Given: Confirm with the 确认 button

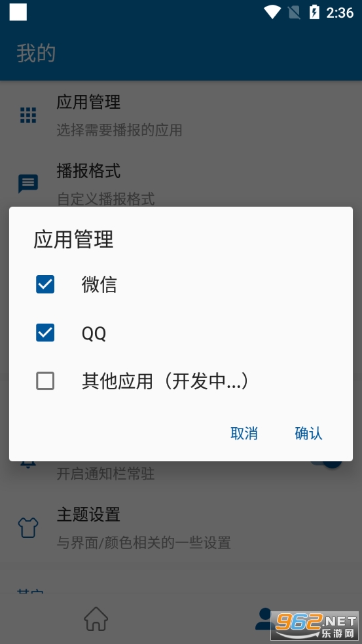Looking at the screenshot, I should (x=308, y=433).
